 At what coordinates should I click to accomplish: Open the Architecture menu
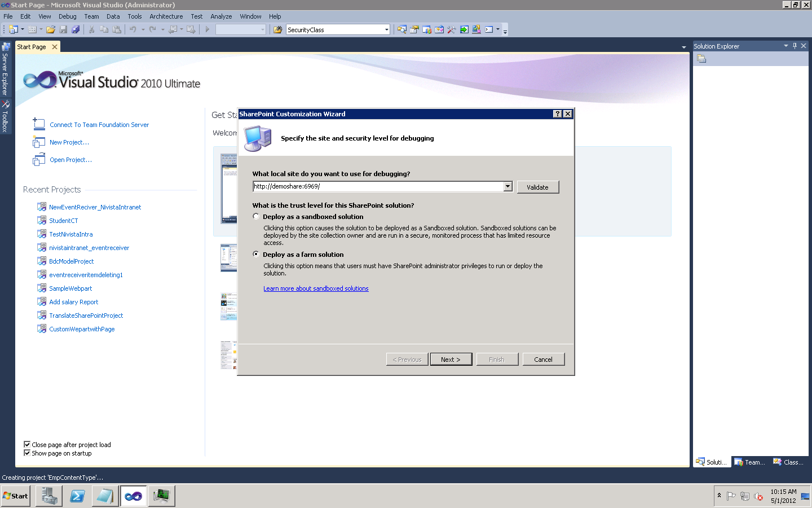166,16
